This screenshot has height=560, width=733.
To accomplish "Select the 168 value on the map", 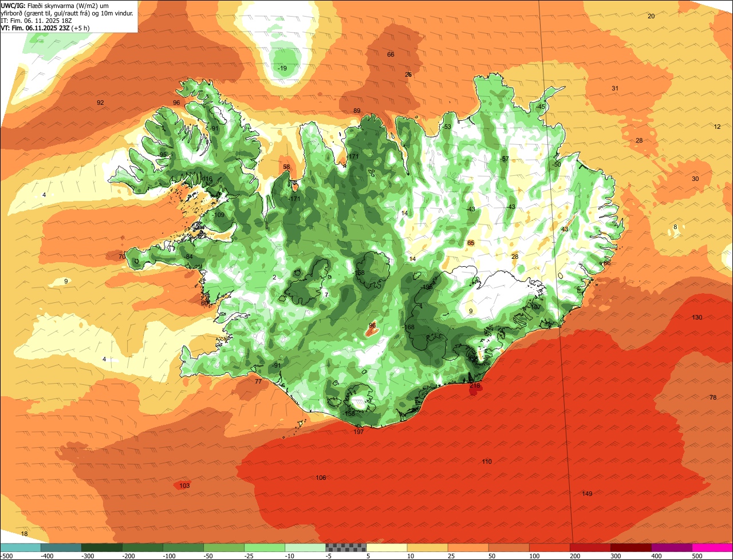I will (409, 328).
